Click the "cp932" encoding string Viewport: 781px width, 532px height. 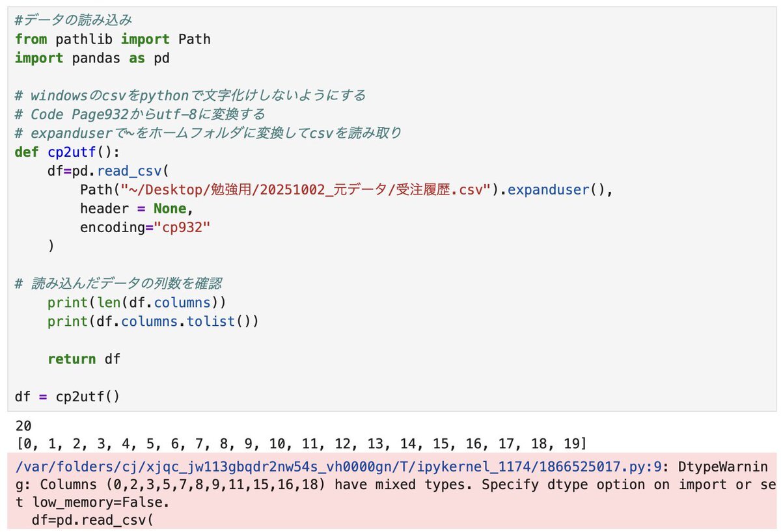click(x=183, y=228)
